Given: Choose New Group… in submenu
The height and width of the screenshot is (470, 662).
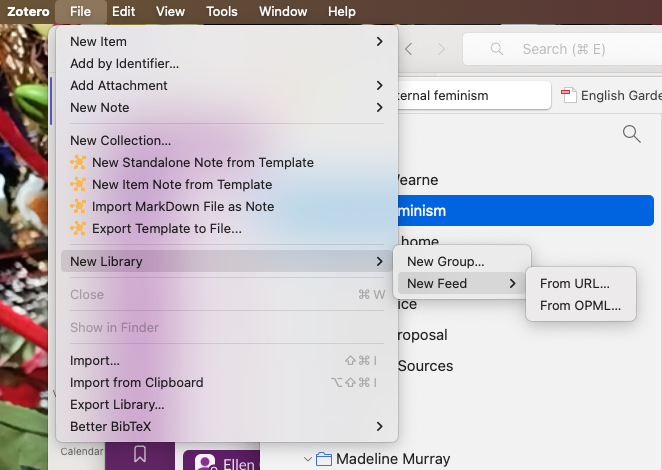Looking at the screenshot, I should pyautogui.click(x=462, y=261).
